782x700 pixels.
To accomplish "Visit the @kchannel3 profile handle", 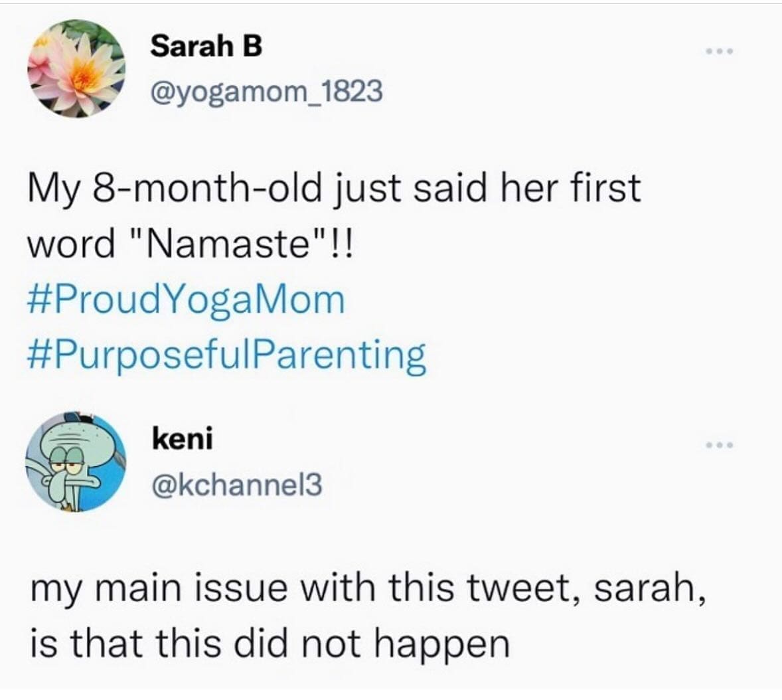I will click(x=237, y=485).
